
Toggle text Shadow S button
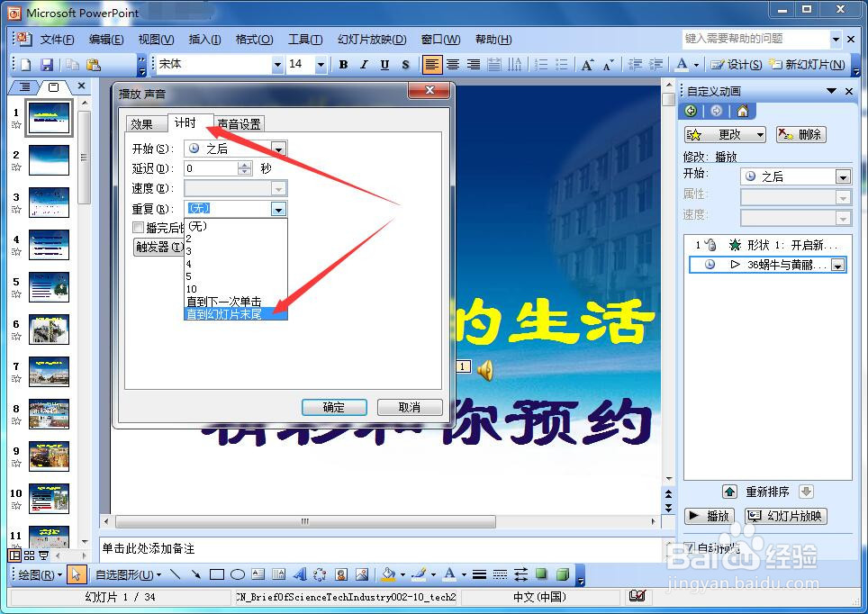406,65
